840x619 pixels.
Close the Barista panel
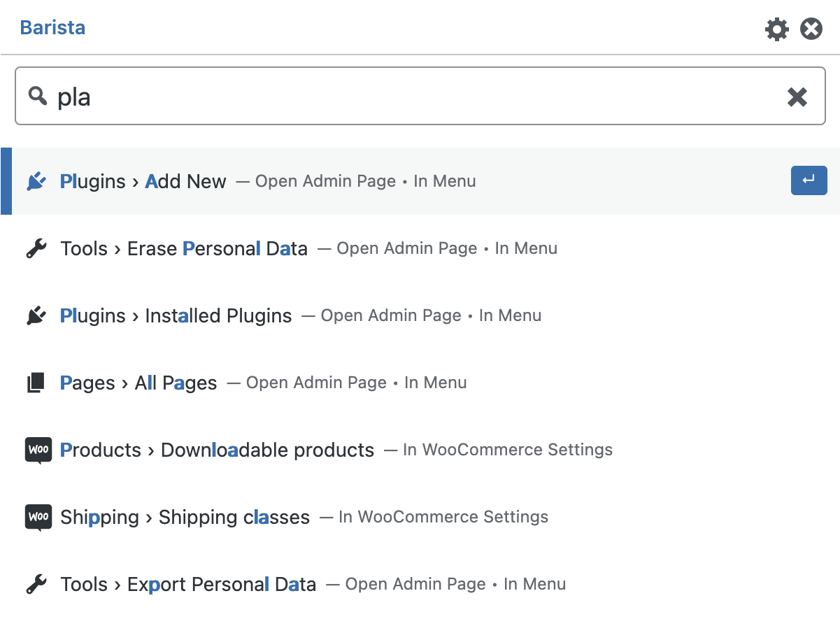811,29
